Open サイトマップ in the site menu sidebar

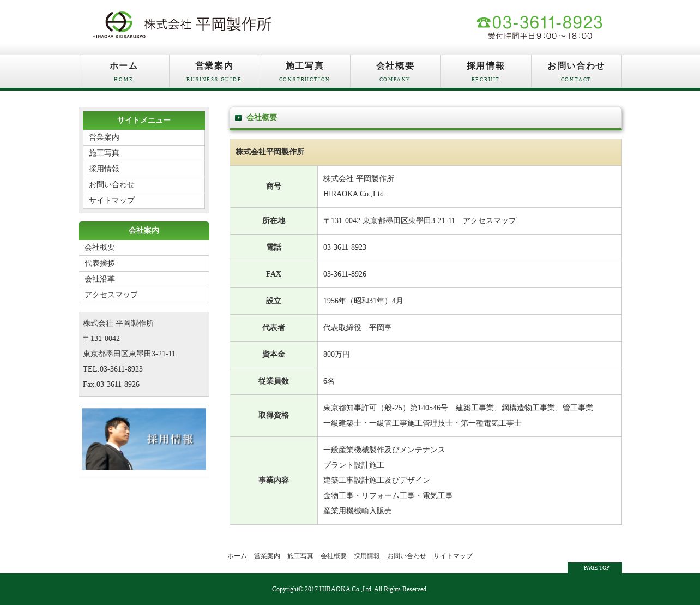click(144, 201)
